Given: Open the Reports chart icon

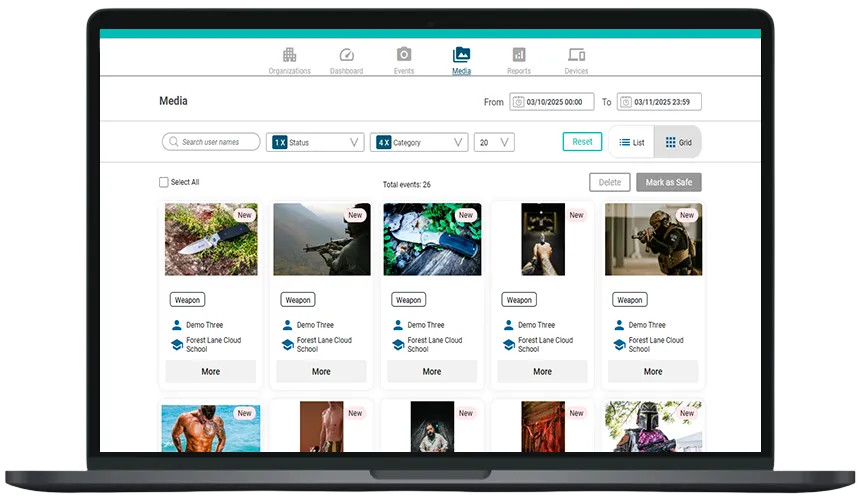Looking at the screenshot, I should [x=519, y=54].
